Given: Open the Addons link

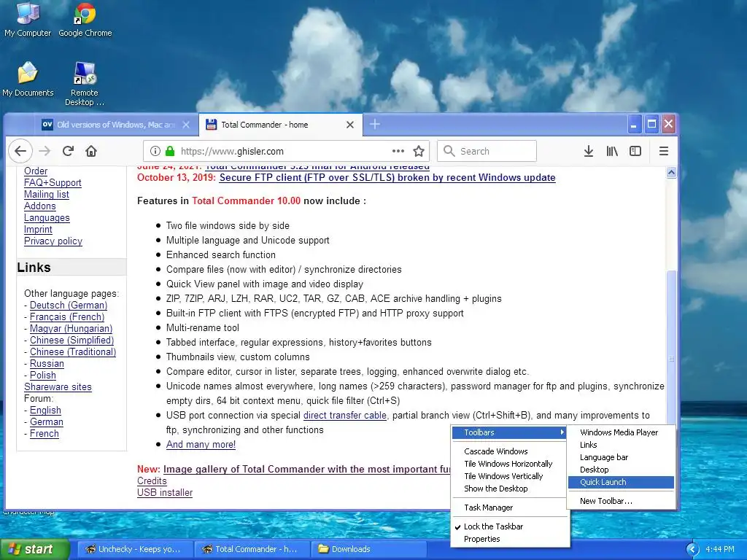Looking at the screenshot, I should (39, 206).
